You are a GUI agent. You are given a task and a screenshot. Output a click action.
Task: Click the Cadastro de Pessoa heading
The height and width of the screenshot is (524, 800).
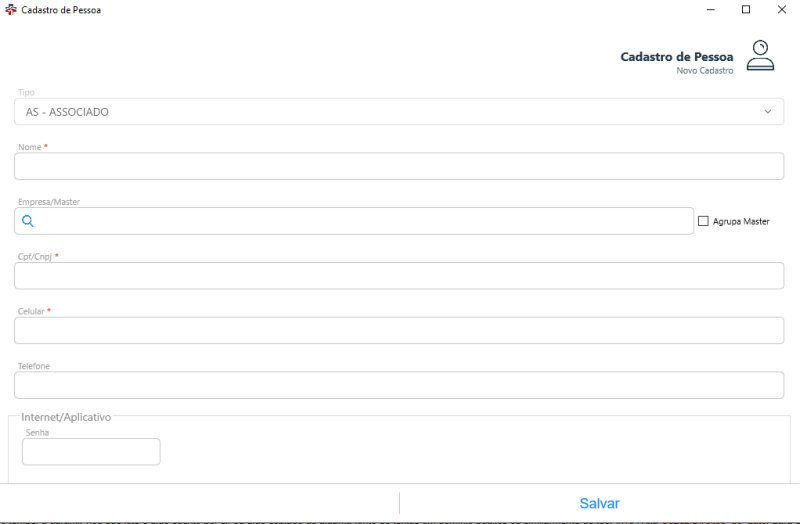point(676,57)
